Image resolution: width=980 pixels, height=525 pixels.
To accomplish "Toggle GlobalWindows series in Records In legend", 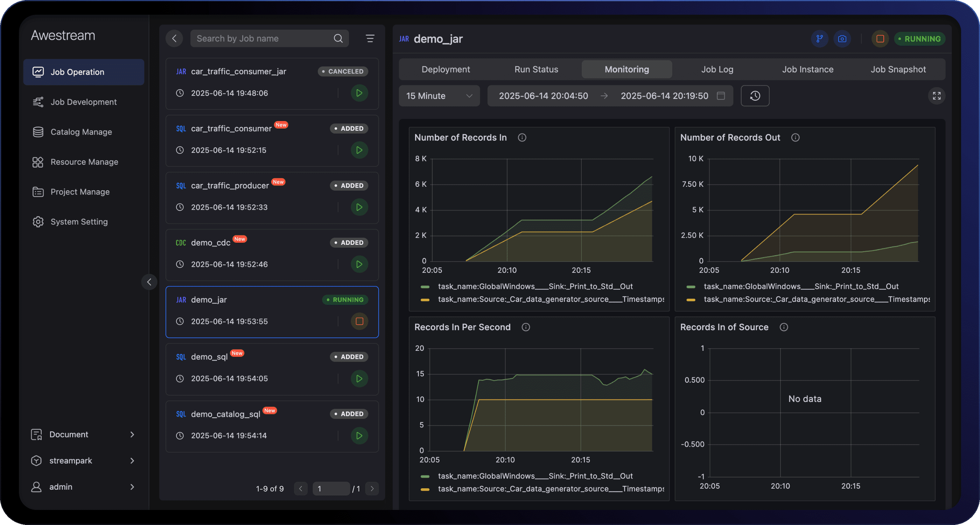I will [535, 286].
